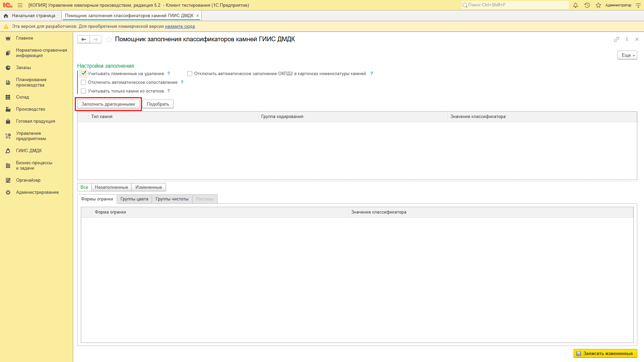This screenshot has width=644, height=362.
Task: Click the notifications bell icon
Action: [576, 5]
